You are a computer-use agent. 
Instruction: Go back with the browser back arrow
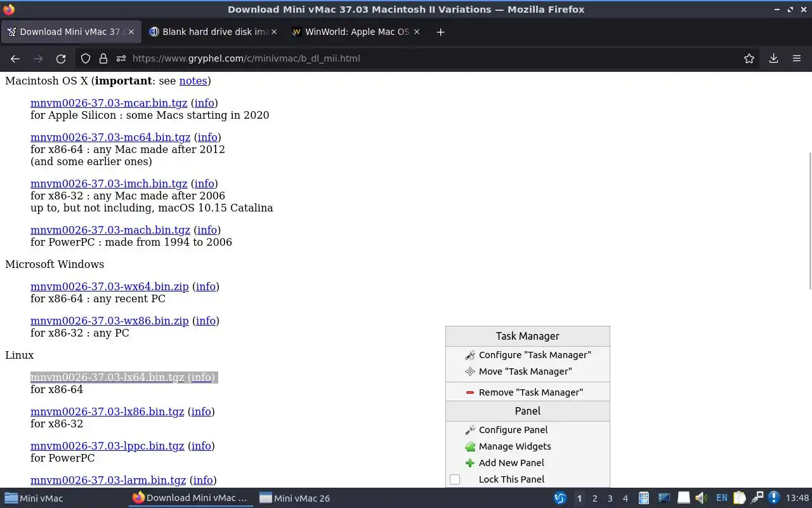click(x=15, y=58)
